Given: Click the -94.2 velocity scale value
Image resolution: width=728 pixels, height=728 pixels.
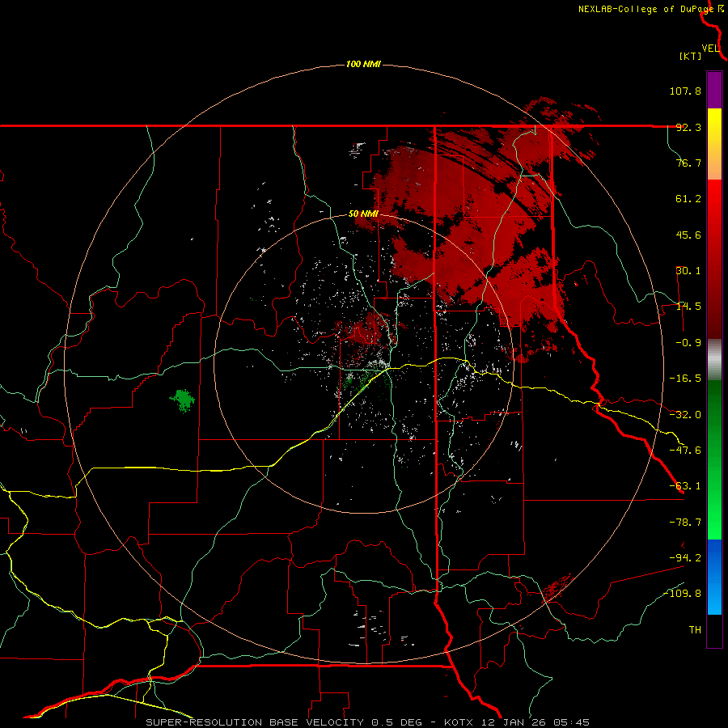Looking at the screenshot, I should tap(685, 557).
